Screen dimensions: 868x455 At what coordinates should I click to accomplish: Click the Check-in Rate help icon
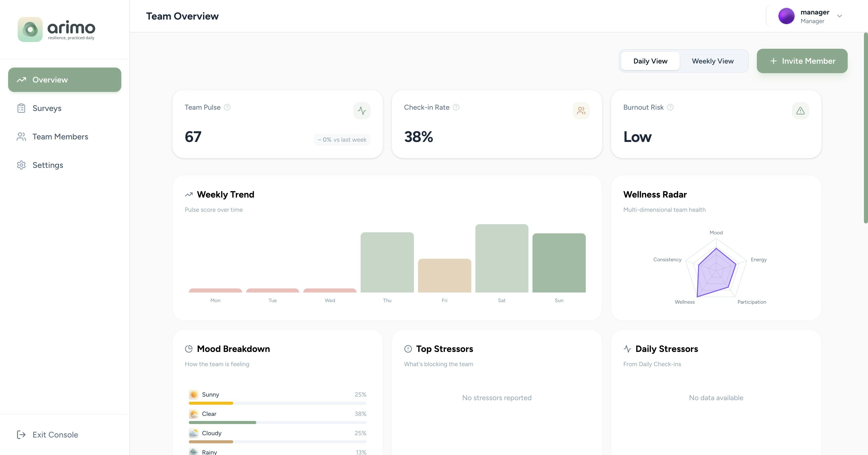point(456,107)
